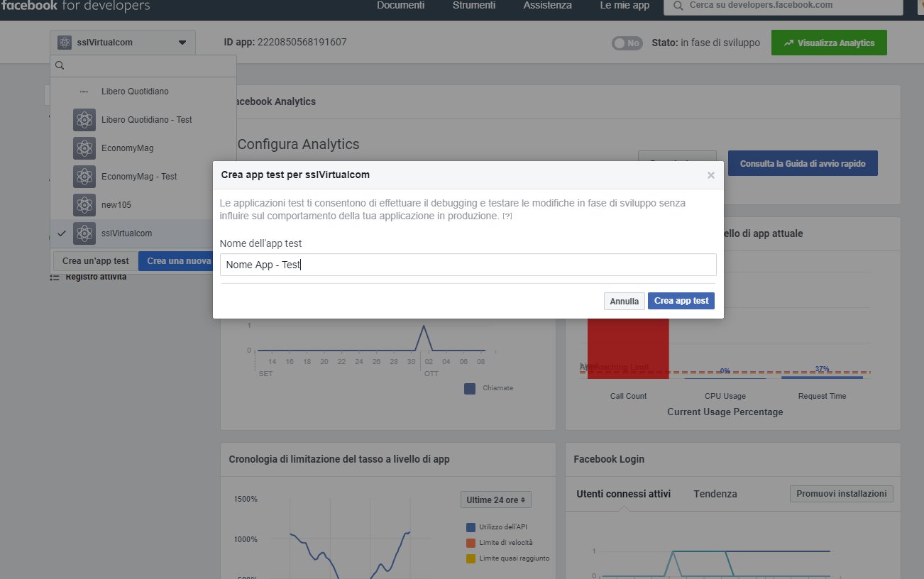Open the Ultime 24 ore dropdown
This screenshot has height=579, width=924.
tap(495, 500)
